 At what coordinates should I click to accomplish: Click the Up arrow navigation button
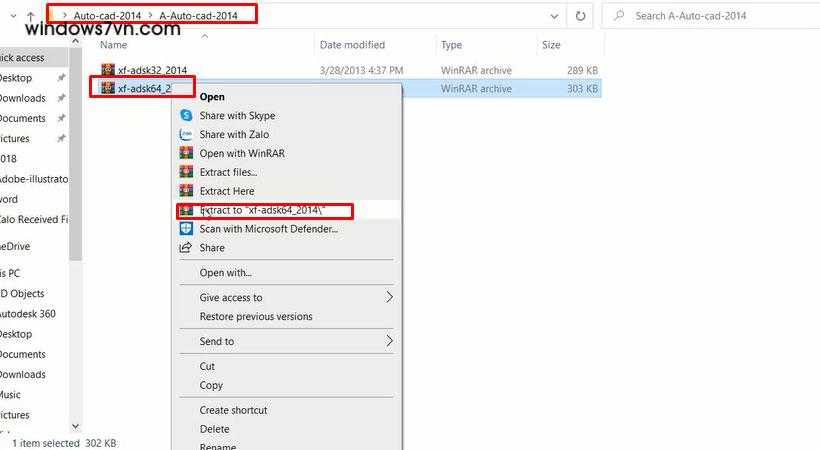(31, 16)
